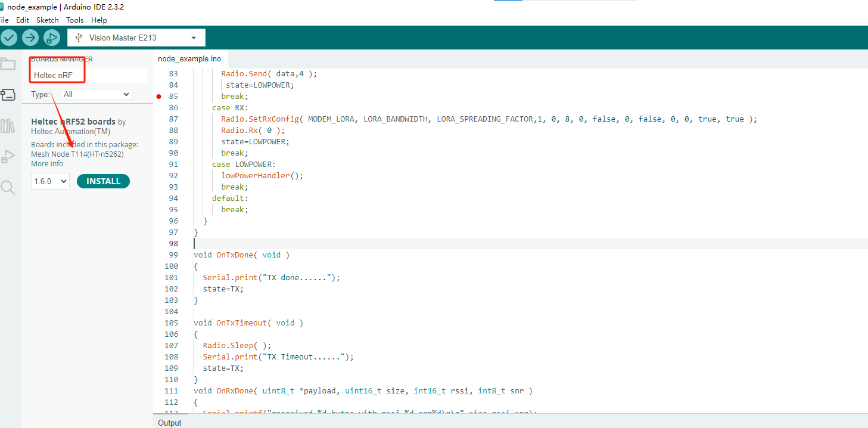The width and height of the screenshot is (868, 428).
Task: Click the Verify sketch checkmark icon
Action: click(x=9, y=38)
